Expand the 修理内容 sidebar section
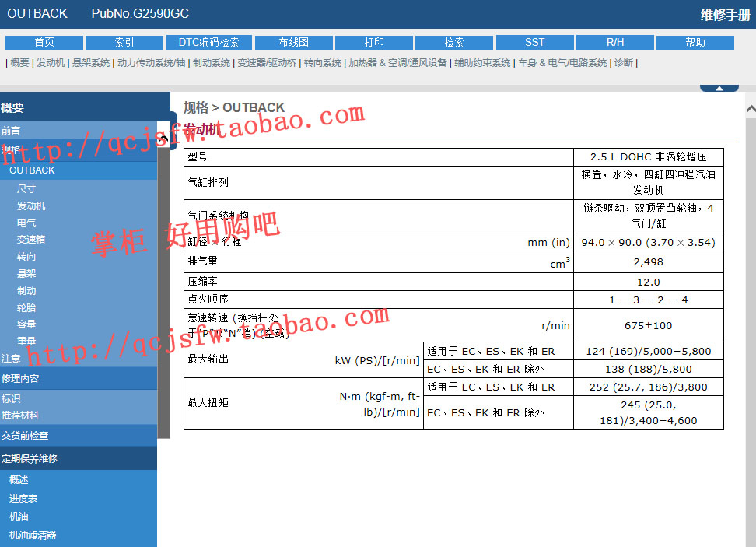This screenshot has width=756, height=547. pos(79,379)
